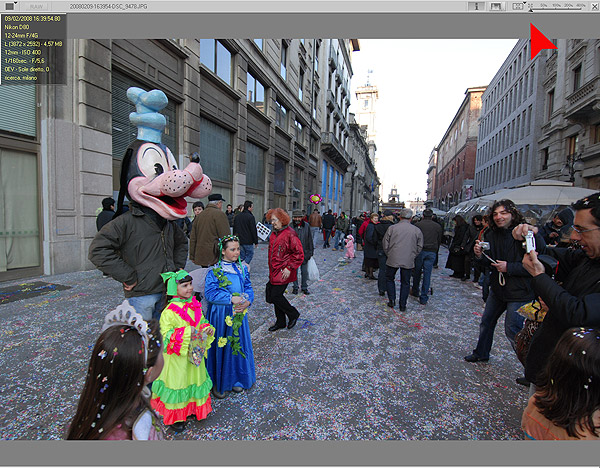The height and width of the screenshot is (468, 600).
Task: Click the 1/160sec - F/5.6 exposure line
Action: click(24, 61)
